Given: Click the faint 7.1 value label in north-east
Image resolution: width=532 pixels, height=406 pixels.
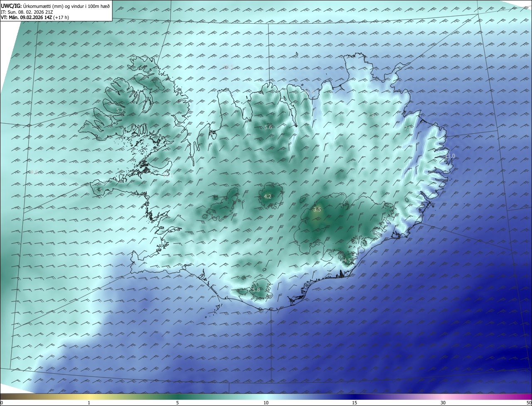Looking at the screenshot, I should [407, 128].
